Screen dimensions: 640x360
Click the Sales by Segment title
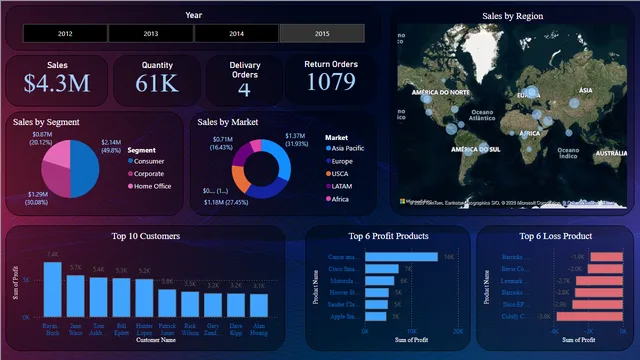[x=46, y=122]
